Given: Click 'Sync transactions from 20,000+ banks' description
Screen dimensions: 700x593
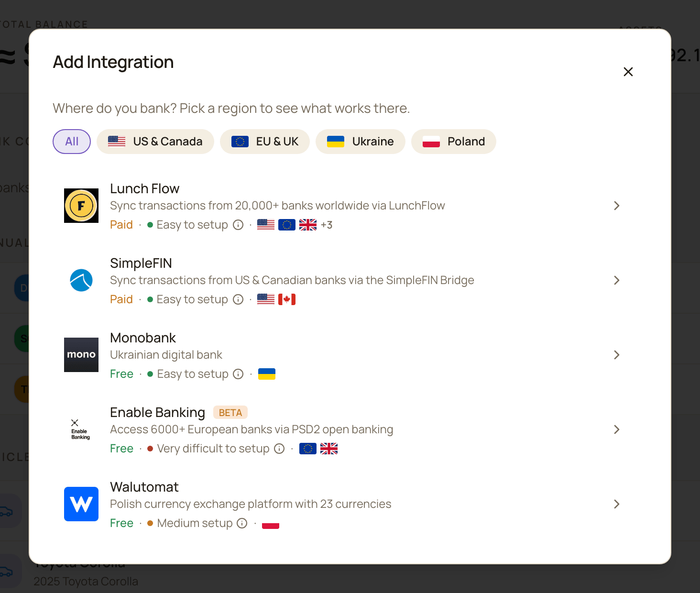Looking at the screenshot, I should click(x=277, y=206).
